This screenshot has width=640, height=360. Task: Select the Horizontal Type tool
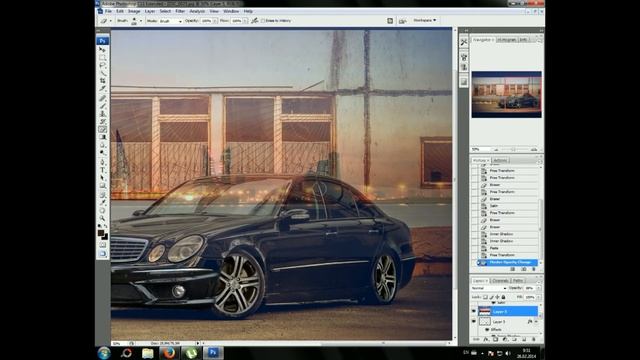[x=102, y=170]
